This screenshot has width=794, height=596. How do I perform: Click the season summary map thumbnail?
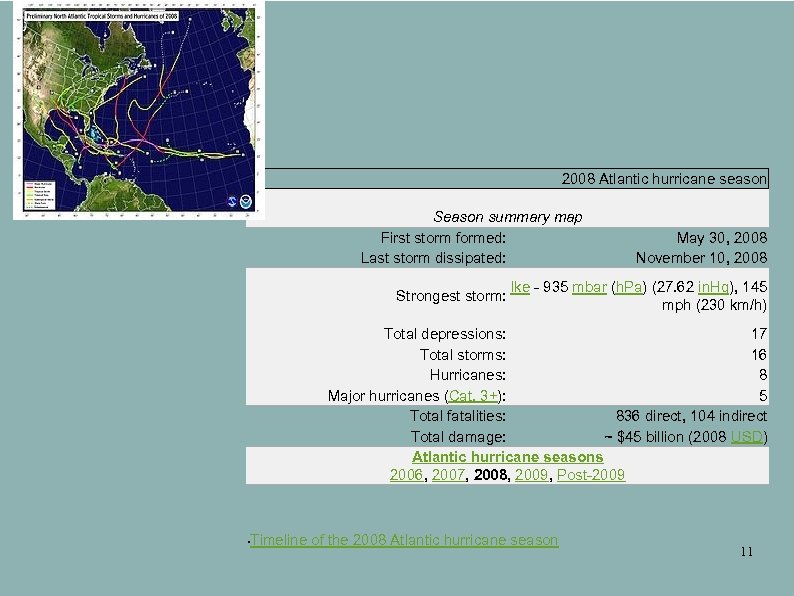click(139, 110)
